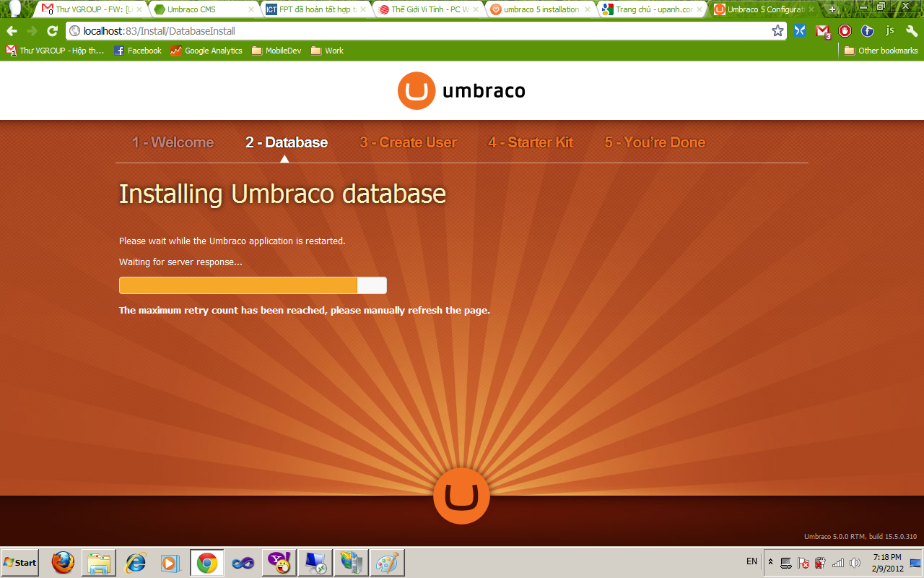
Task: Click the blue round 'f' extension icon
Action: pos(867,31)
